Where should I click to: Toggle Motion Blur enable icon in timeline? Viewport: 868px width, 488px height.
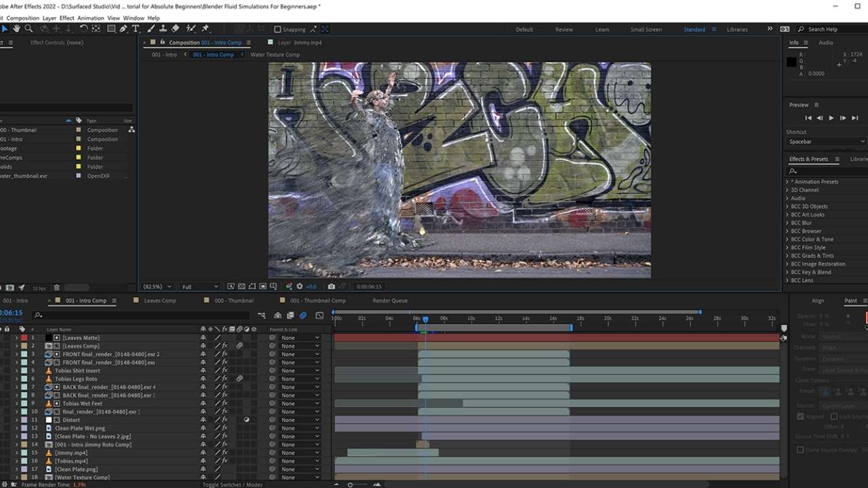click(303, 315)
